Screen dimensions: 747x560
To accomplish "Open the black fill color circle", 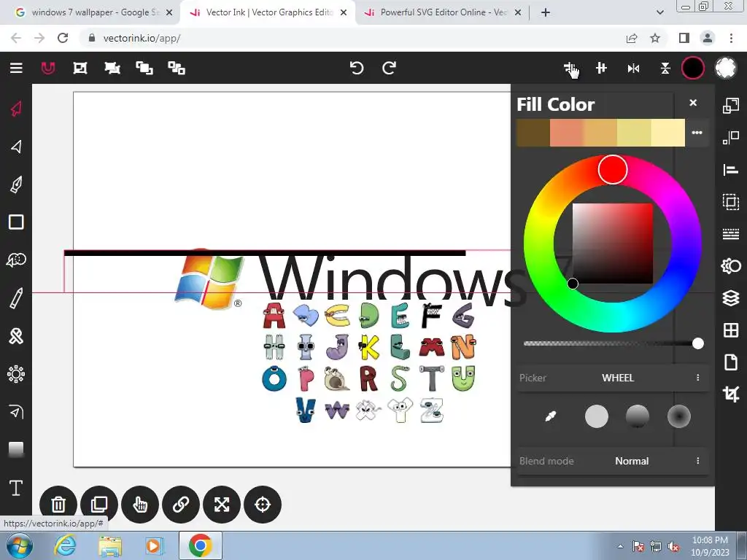I will point(693,68).
